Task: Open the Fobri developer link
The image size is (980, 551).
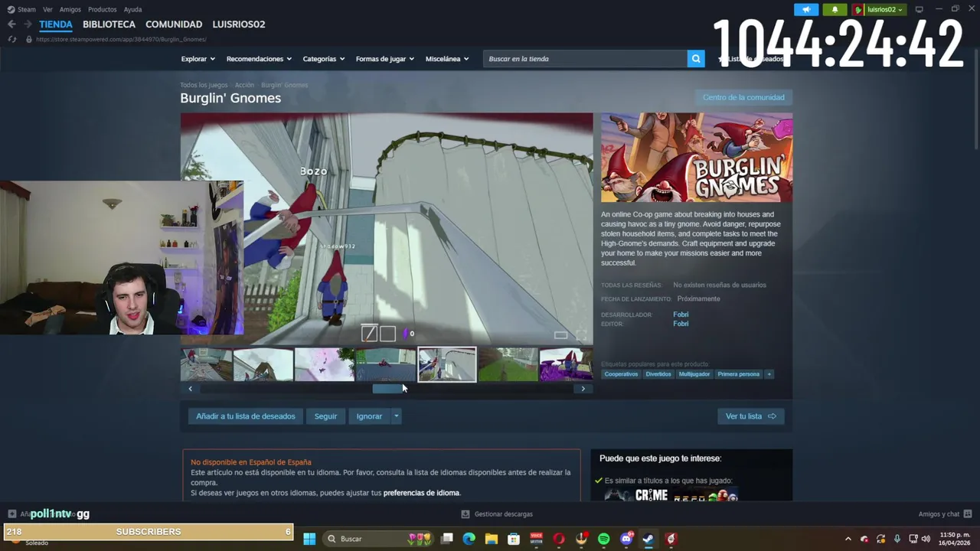Action: [681, 315]
